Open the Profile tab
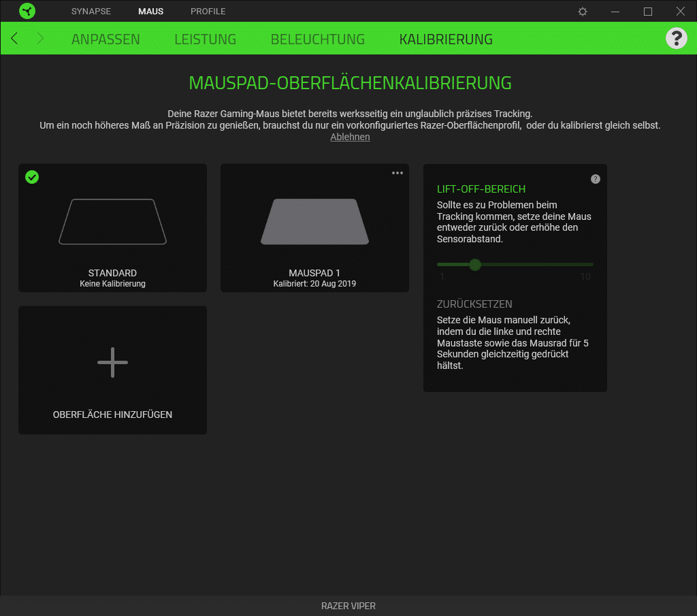This screenshot has width=697, height=616. click(x=208, y=12)
